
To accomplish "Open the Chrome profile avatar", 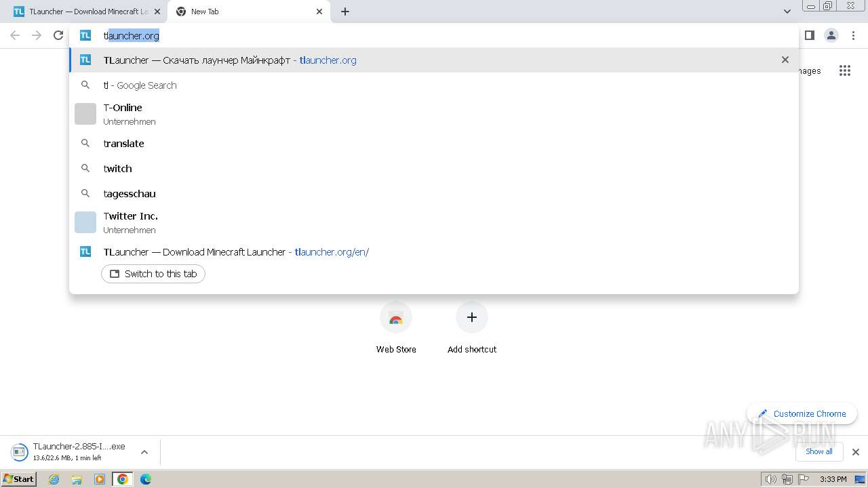I will (x=831, y=35).
